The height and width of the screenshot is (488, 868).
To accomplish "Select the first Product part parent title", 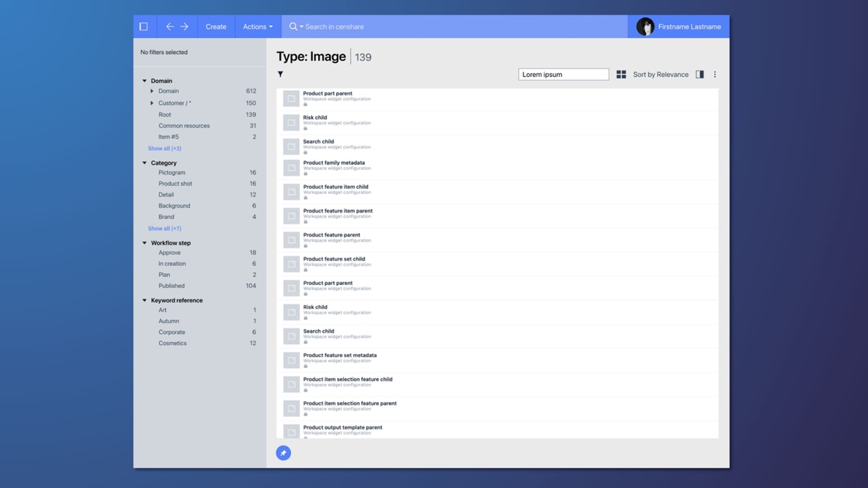I will (328, 94).
